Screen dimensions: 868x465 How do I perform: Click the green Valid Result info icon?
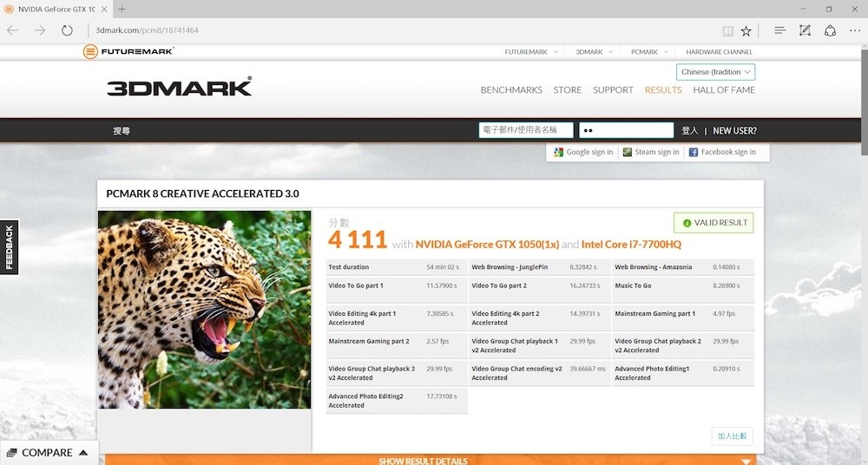(x=687, y=223)
